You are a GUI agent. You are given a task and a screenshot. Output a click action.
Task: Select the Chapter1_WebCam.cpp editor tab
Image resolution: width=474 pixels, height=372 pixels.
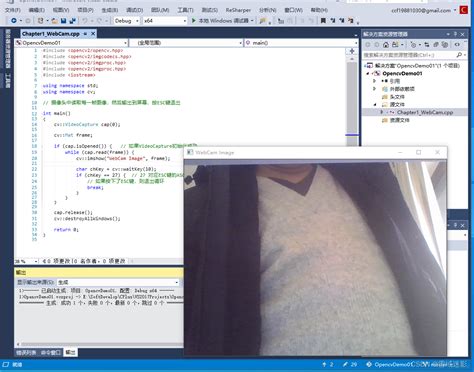point(51,34)
